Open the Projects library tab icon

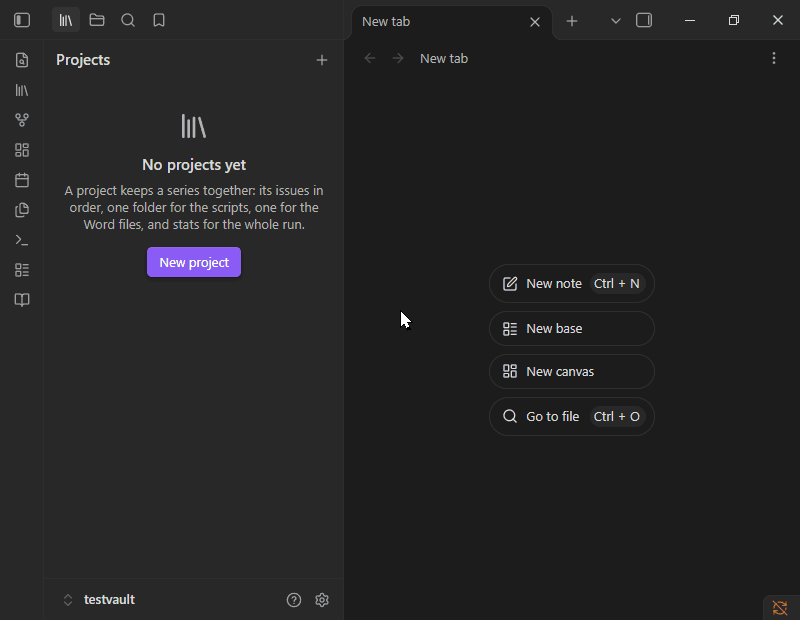pyautogui.click(x=66, y=20)
